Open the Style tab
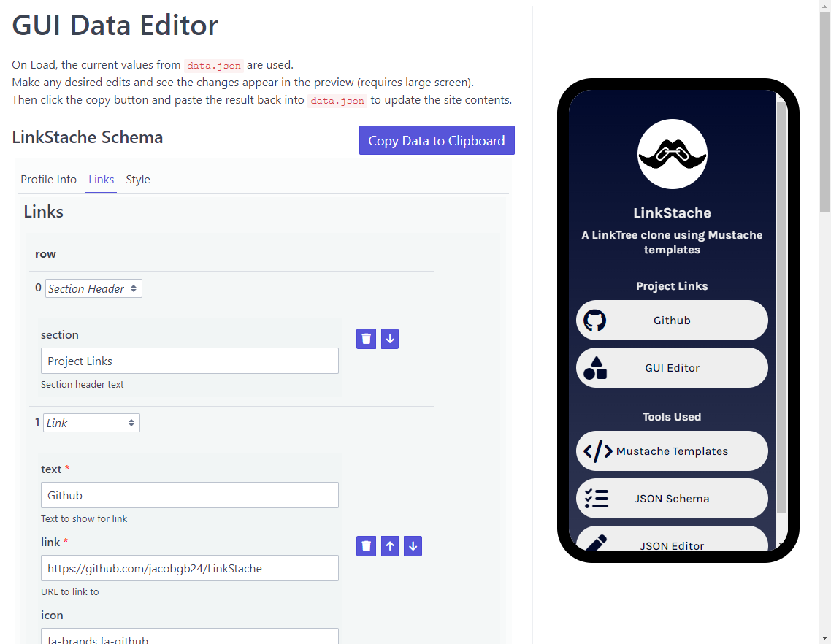 (138, 179)
